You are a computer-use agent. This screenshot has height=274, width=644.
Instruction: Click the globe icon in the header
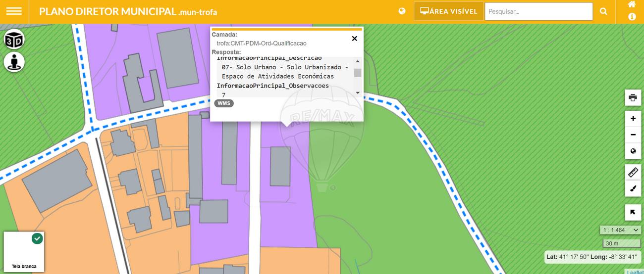pyautogui.click(x=402, y=11)
